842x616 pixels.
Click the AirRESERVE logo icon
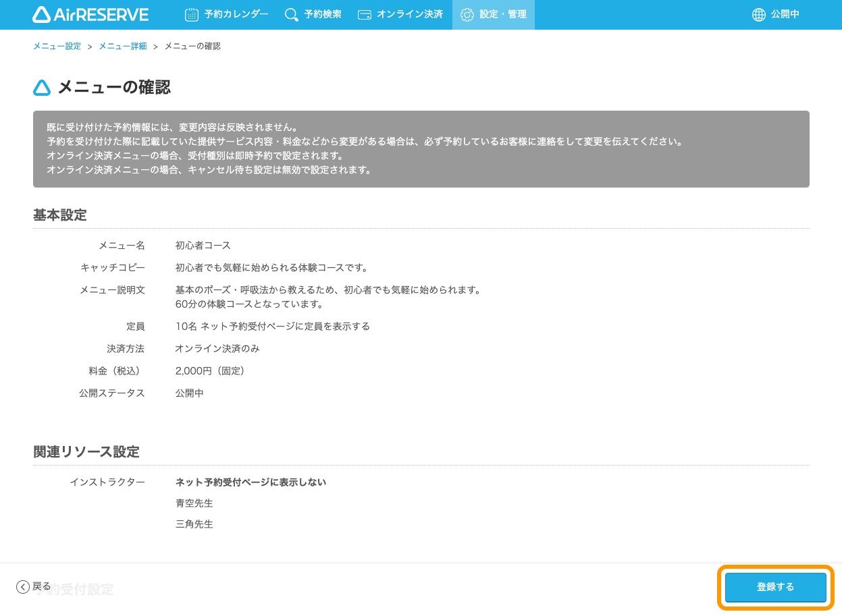(42, 14)
